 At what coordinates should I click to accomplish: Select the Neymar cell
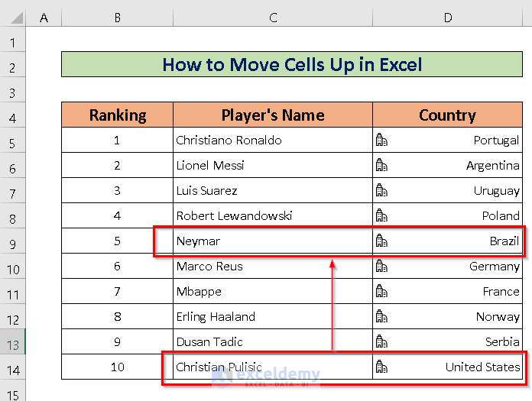(273, 241)
